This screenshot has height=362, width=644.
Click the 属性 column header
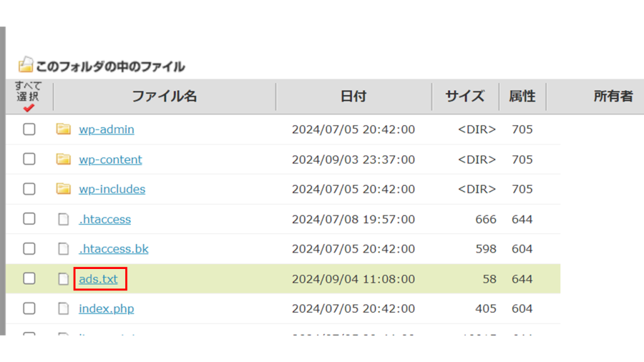tap(522, 96)
